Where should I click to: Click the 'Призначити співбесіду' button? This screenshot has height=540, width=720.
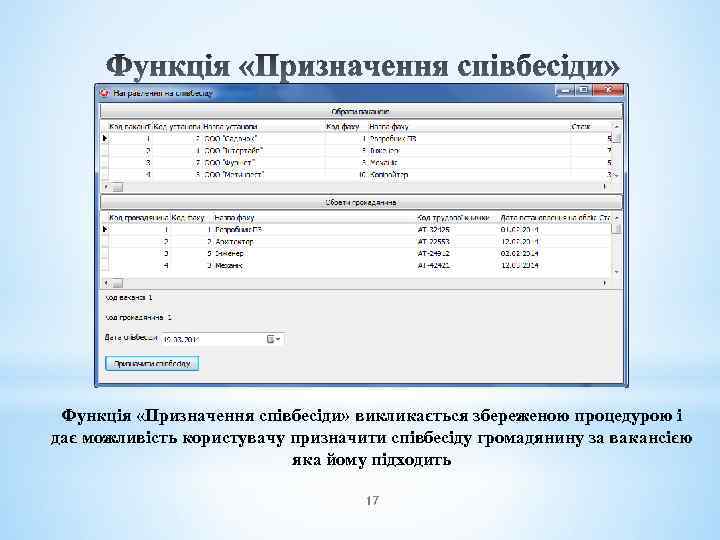152,363
